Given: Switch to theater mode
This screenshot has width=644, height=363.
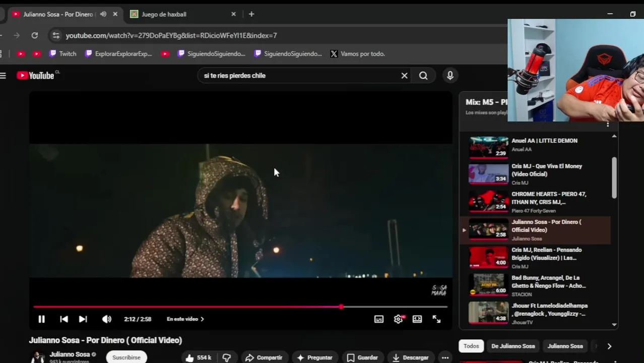Looking at the screenshot, I should [417, 319].
